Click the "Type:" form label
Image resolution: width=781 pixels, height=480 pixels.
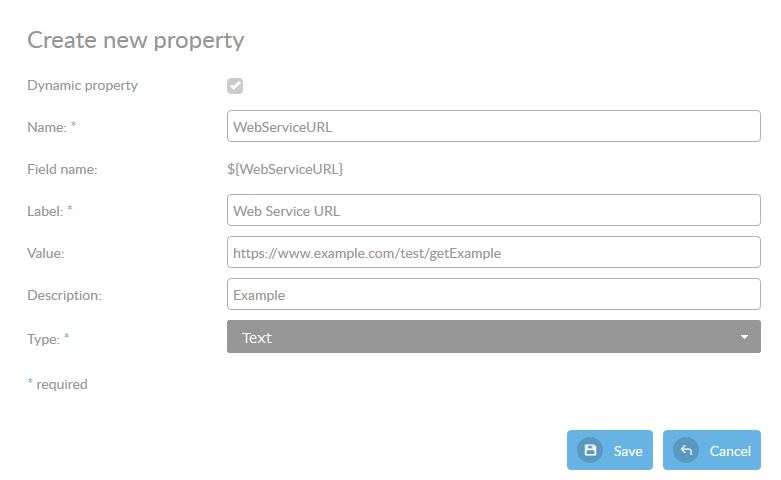44,338
